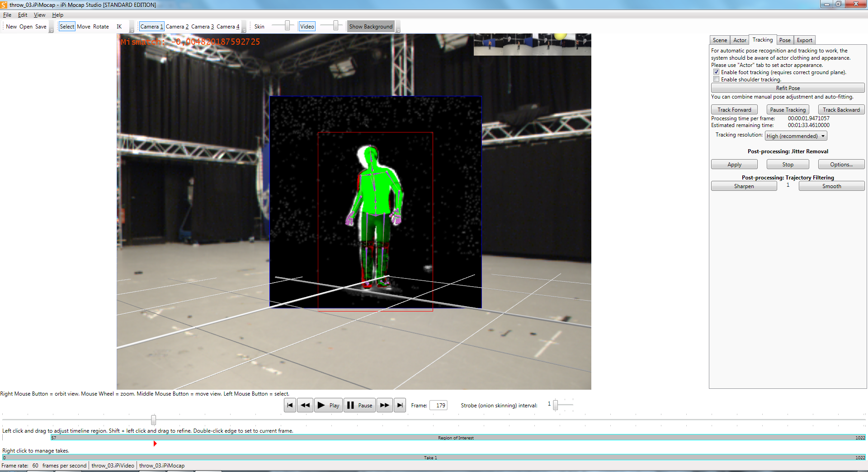868x472 pixels.
Task: Click Smooth trajectory filter button
Action: [x=831, y=186]
